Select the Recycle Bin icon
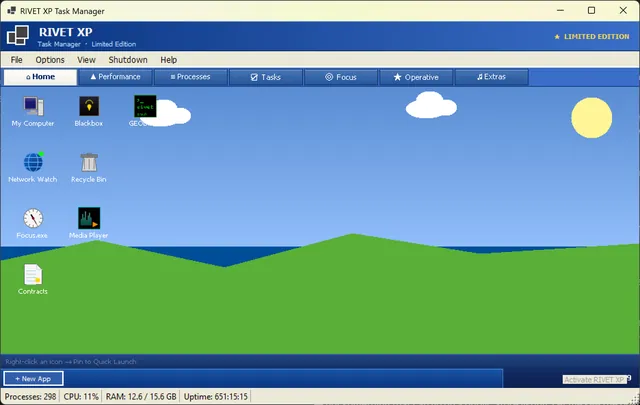The width and height of the screenshot is (640, 405). point(89,167)
